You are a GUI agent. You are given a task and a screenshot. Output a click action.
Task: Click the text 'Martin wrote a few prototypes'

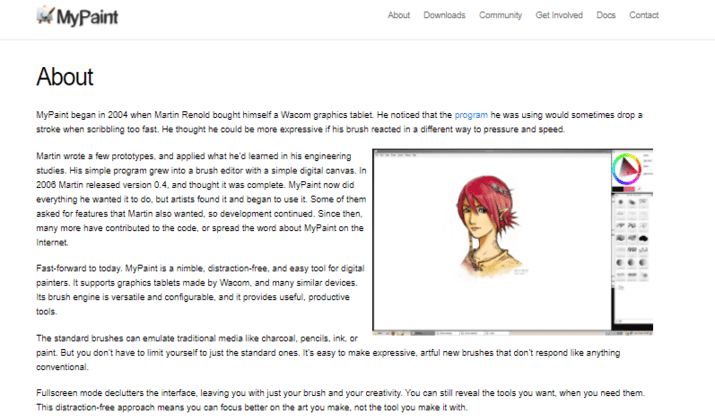tap(95, 156)
